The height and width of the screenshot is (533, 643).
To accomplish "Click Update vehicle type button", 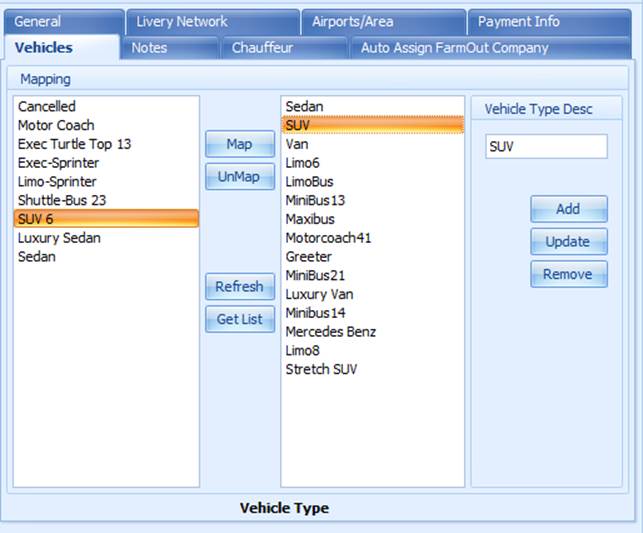I will [569, 241].
